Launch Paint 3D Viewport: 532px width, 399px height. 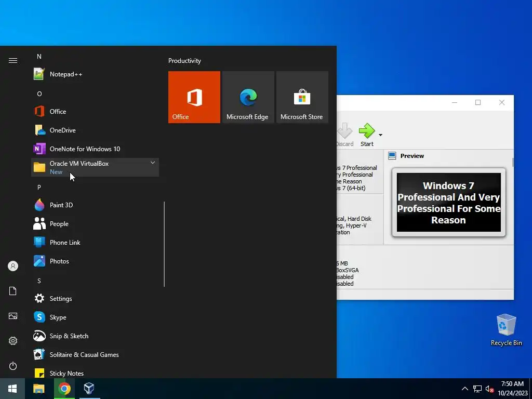(95, 205)
